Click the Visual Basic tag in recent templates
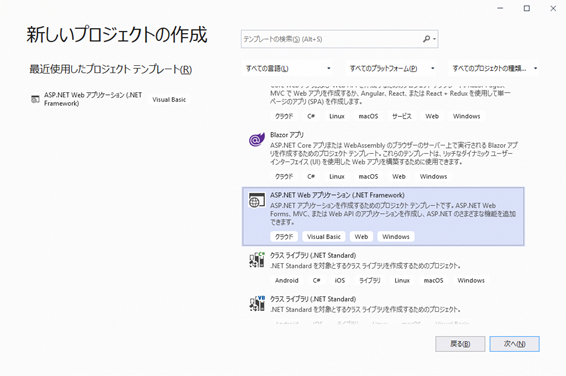The width and height of the screenshot is (566, 376). (169, 100)
